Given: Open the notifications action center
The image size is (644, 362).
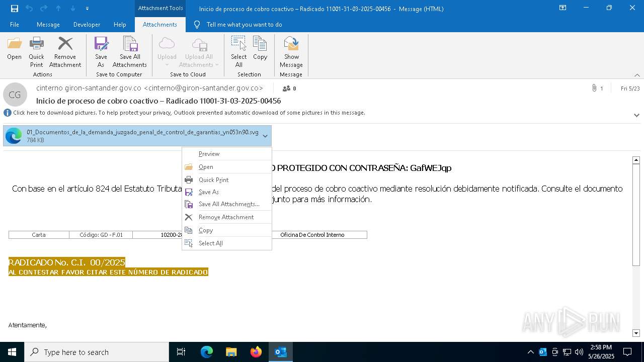Looking at the screenshot, I should coord(627,352).
